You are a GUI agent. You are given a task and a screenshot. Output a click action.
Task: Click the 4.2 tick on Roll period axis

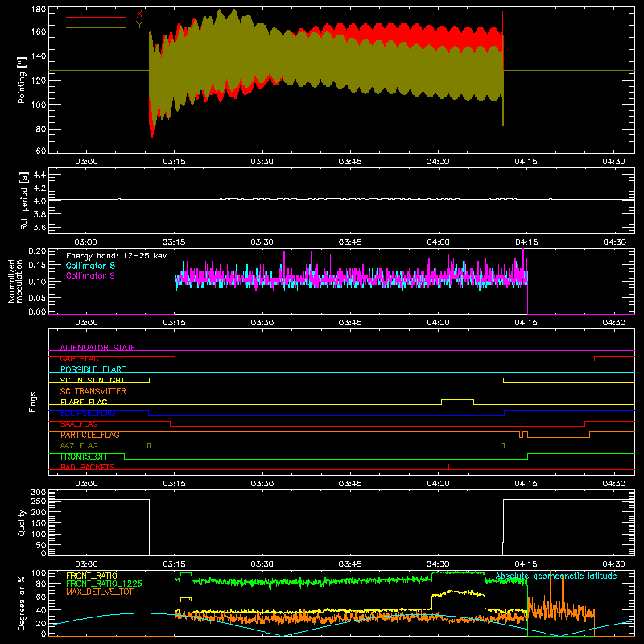point(39,188)
